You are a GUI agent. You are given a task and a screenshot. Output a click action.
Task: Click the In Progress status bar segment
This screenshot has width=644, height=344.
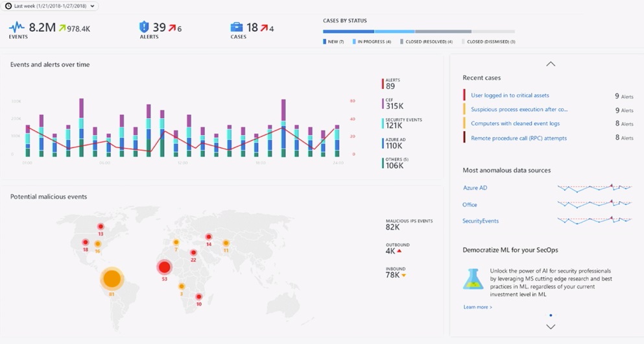tap(394, 31)
